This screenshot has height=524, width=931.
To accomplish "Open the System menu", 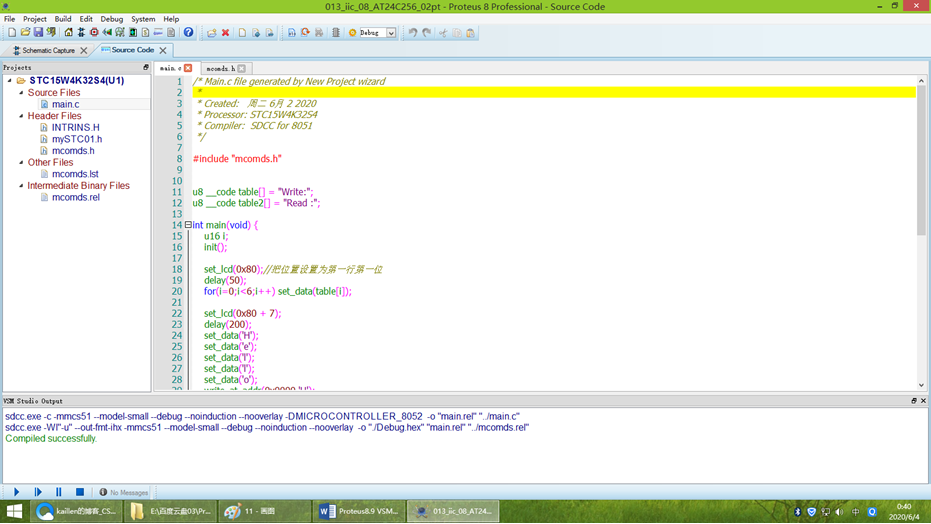I will [142, 19].
